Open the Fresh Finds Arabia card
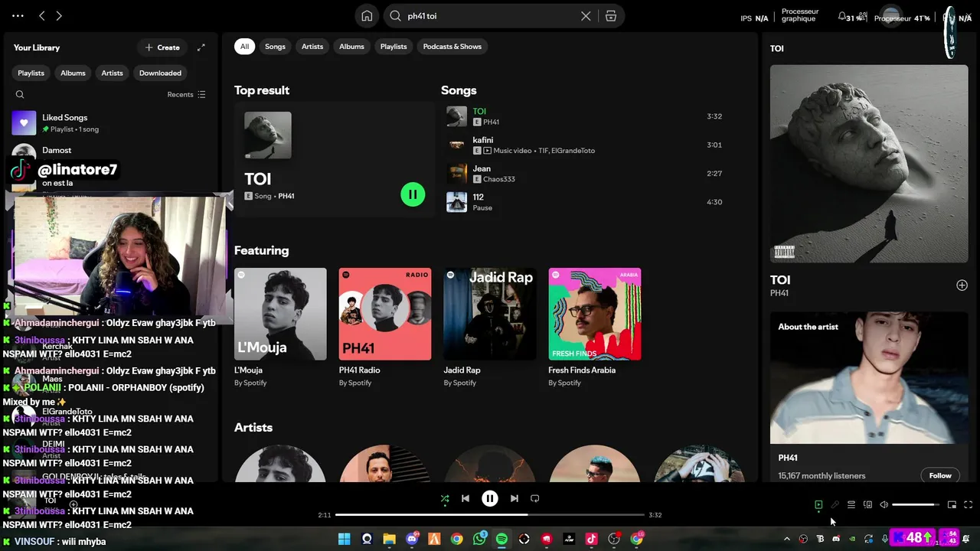This screenshot has height=551, width=980. click(x=595, y=328)
